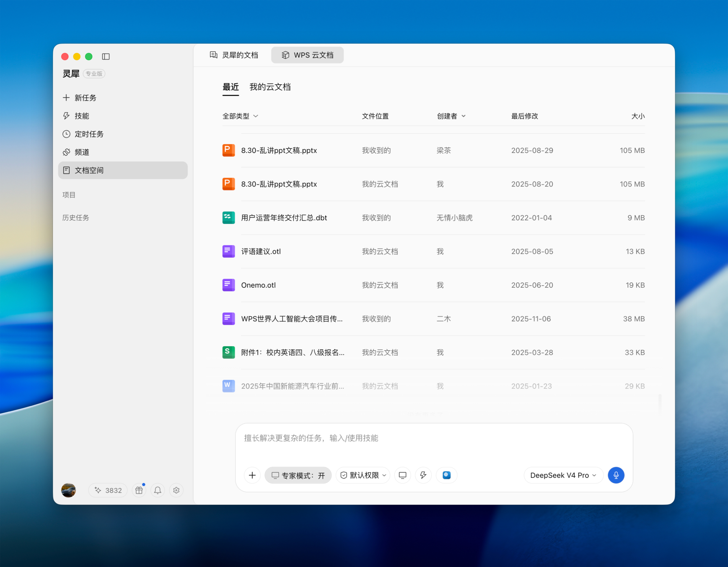Open 2025年中国新能源汽车行业前... file

[x=293, y=386]
